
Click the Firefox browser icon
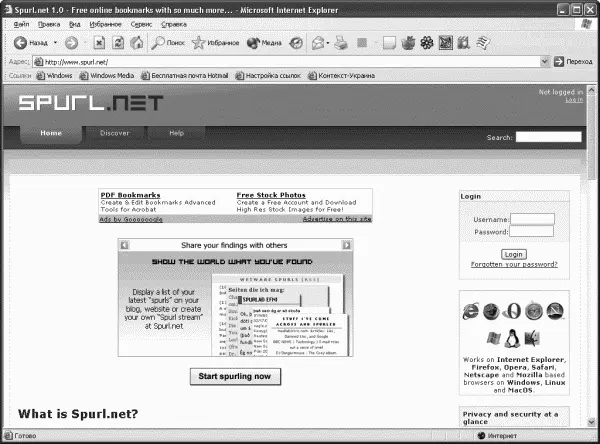point(491,311)
